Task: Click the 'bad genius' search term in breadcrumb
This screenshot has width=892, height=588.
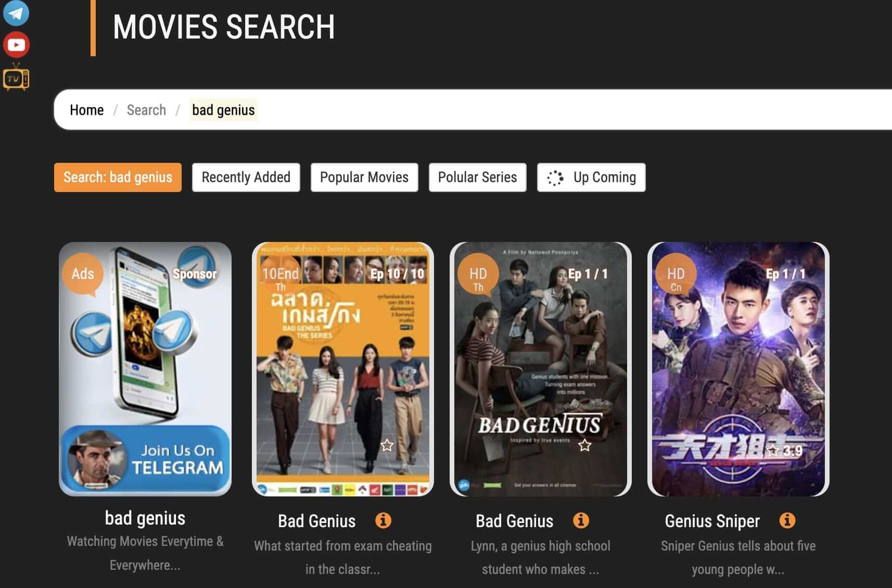Action: coord(223,110)
